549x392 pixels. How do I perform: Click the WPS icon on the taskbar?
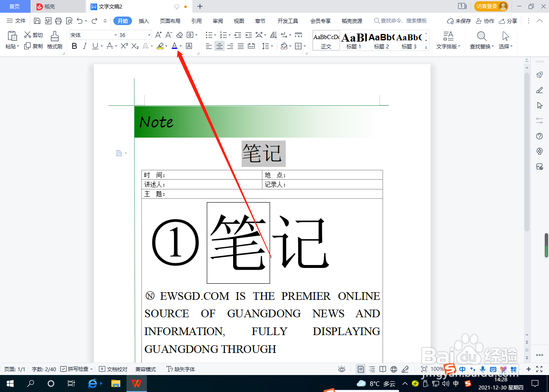(x=137, y=384)
